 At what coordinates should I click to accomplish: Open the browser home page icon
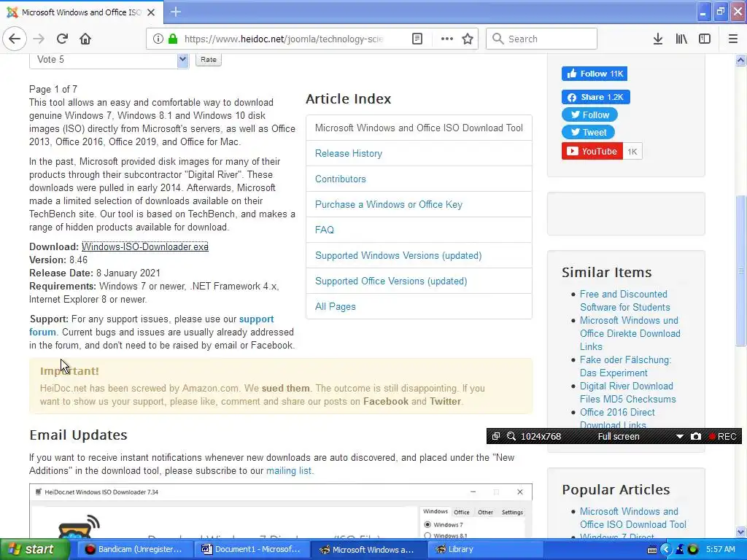85,39
